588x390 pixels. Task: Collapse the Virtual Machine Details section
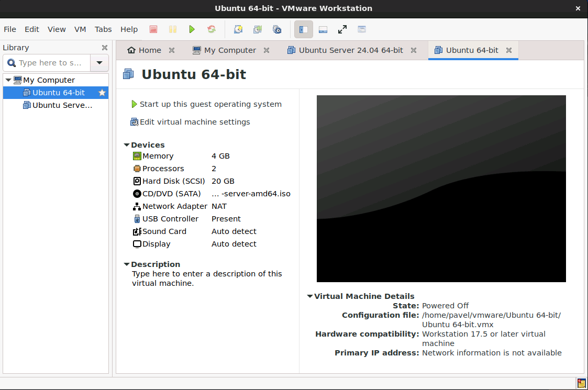click(x=310, y=296)
